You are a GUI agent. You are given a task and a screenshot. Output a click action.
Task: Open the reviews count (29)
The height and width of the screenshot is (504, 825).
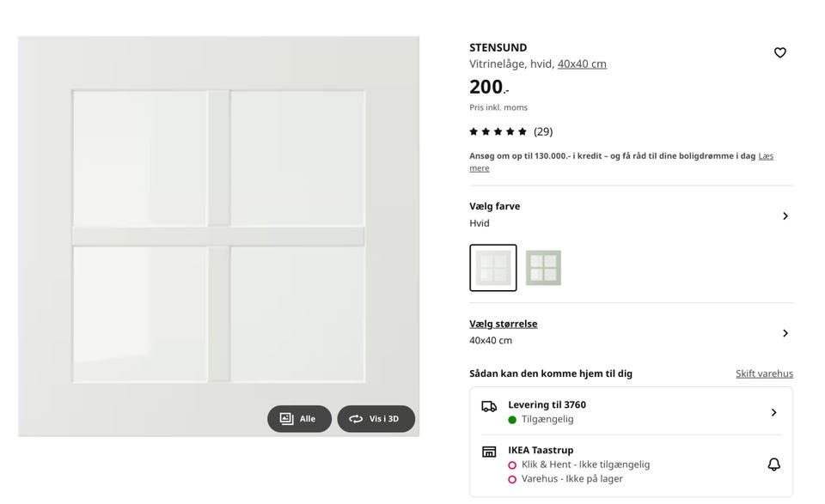click(543, 131)
